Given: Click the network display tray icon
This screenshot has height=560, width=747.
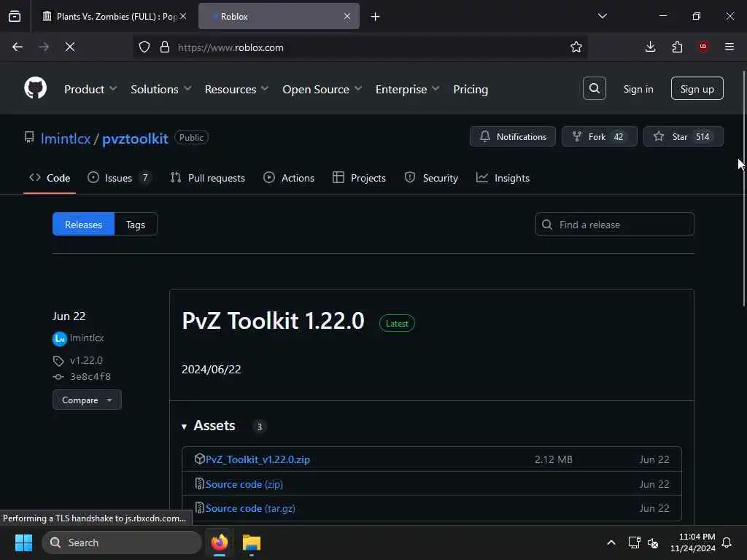Looking at the screenshot, I should (x=634, y=542).
